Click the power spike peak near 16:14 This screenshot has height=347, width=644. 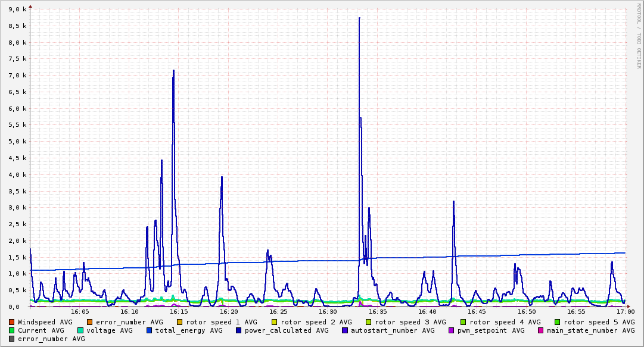pyautogui.click(x=174, y=71)
